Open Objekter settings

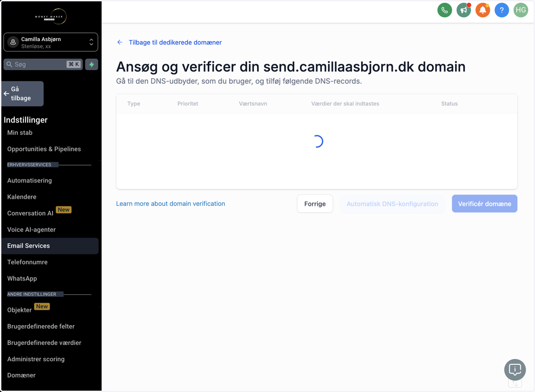[x=20, y=310]
